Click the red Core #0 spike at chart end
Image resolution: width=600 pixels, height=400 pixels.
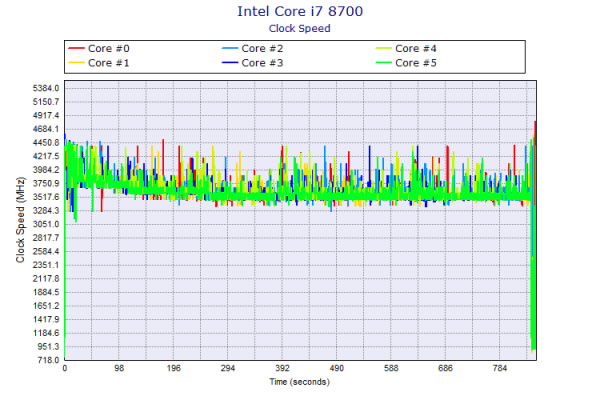pos(535,134)
